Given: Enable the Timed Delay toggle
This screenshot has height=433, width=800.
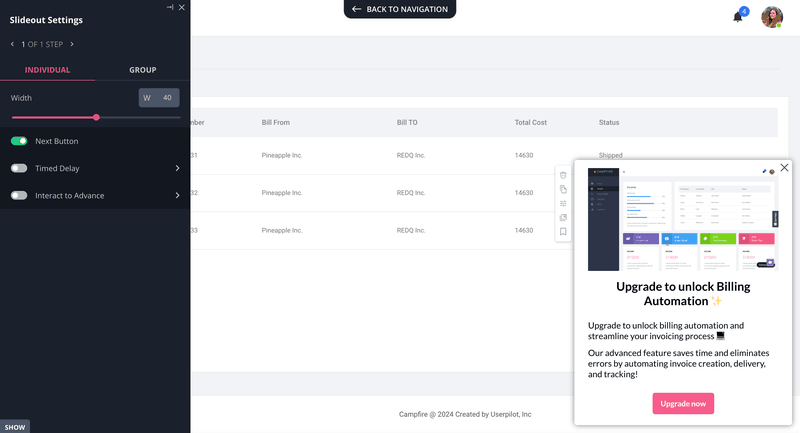Looking at the screenshot, I should point(19,168).
